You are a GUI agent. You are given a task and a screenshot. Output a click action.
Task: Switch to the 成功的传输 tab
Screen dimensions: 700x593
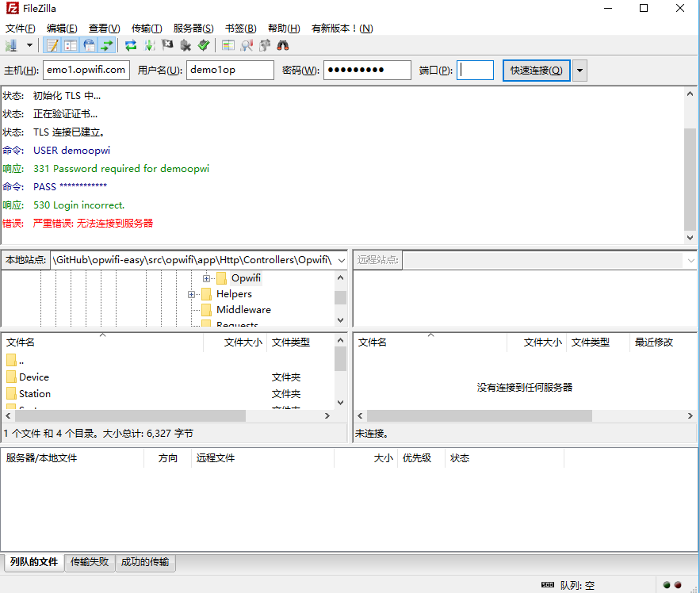point(145,562)
